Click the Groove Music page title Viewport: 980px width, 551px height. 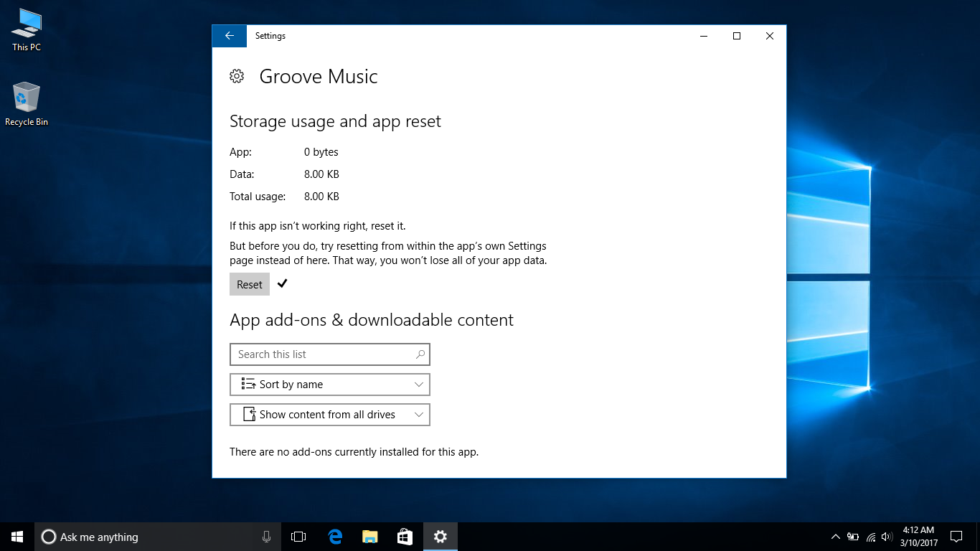click(319, 77)
